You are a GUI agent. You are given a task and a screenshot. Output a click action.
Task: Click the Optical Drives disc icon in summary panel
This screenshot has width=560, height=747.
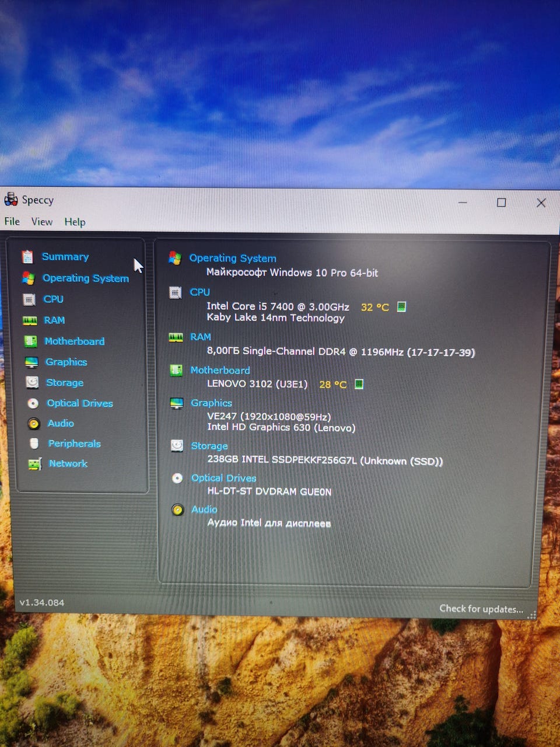point(177,478)
